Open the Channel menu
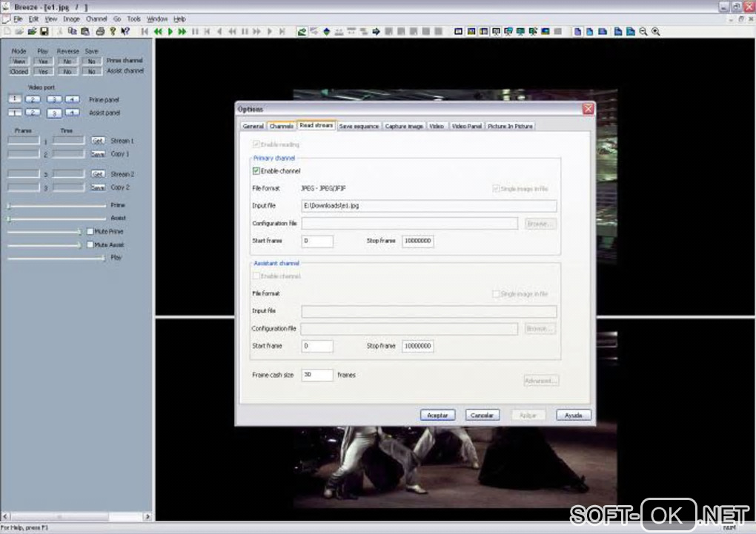756x534 pixels. coord(96,19)
